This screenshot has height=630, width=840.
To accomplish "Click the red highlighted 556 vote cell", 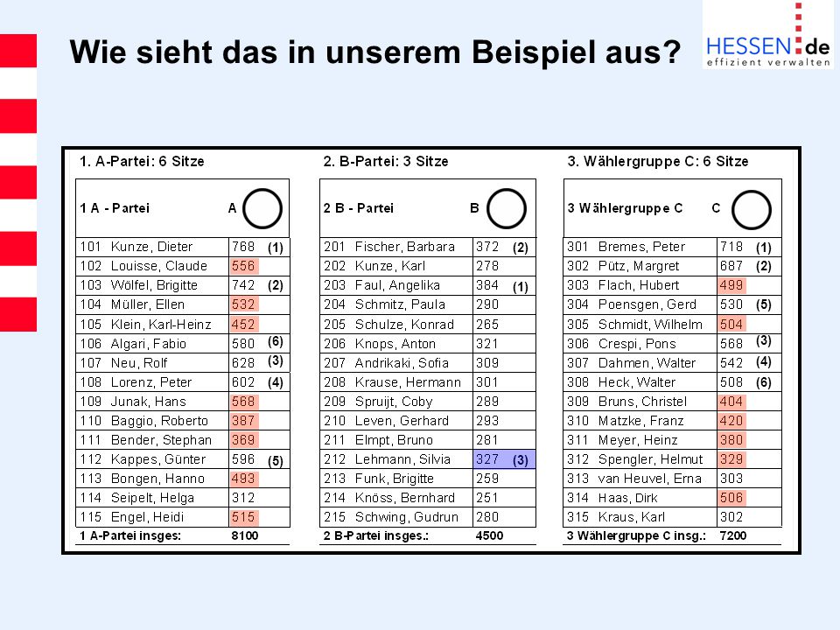I will click(244, 266).
